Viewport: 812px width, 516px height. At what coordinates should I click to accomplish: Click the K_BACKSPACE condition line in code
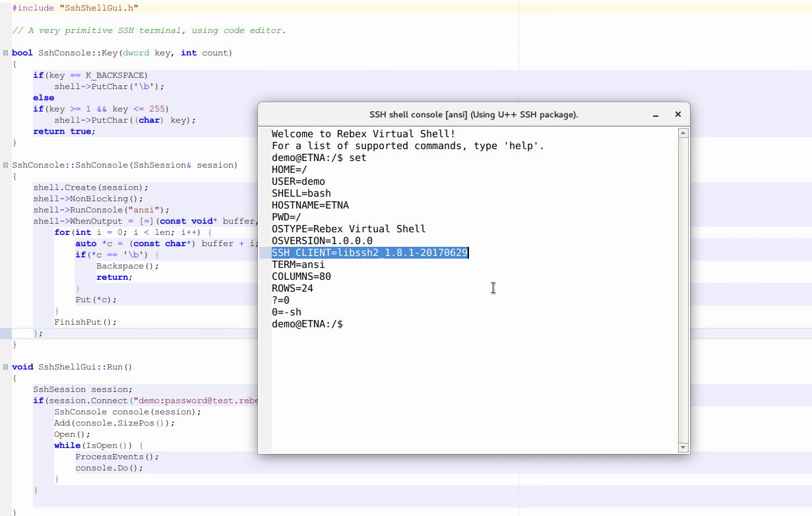pyautogui.click(x=90, y=75)
